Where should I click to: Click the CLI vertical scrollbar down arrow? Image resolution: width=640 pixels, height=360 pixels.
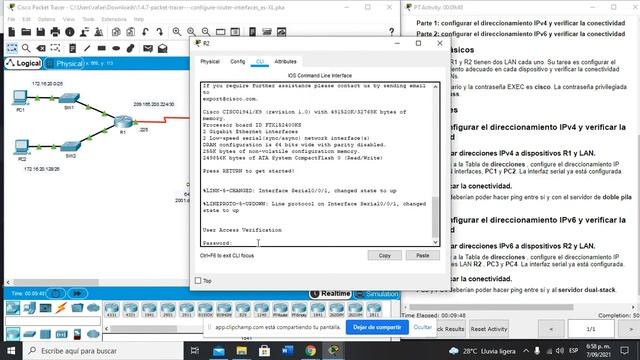pyautogui.click(x=436, y=242)
